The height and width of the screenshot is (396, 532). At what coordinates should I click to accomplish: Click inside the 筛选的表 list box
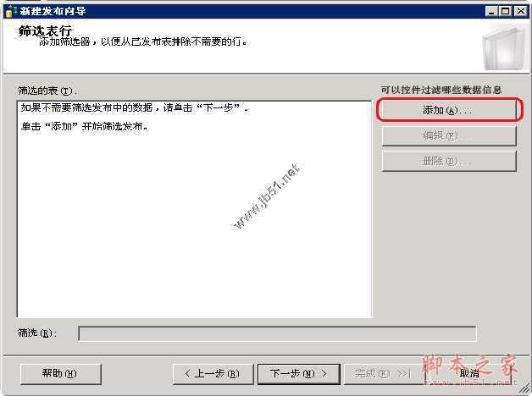coord(194,209)
